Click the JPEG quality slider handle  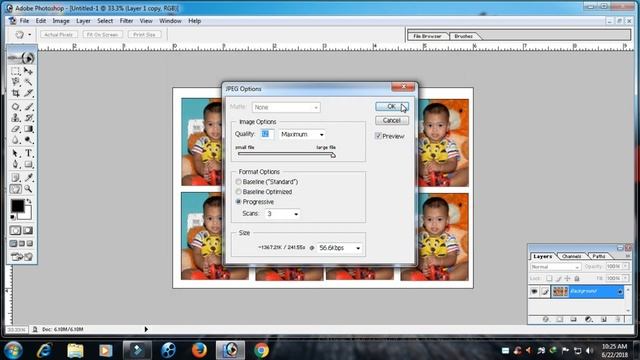pyautogui.click(x=333, y=155)
